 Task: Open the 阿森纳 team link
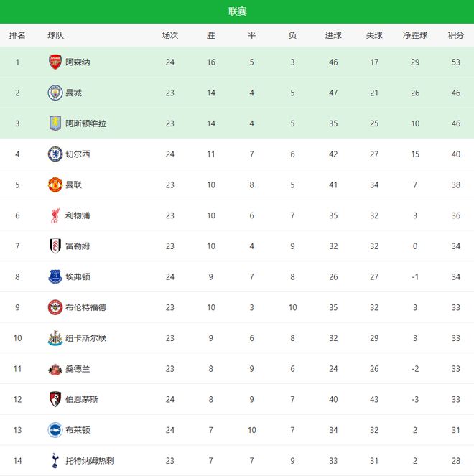click(x=78, y=62)
